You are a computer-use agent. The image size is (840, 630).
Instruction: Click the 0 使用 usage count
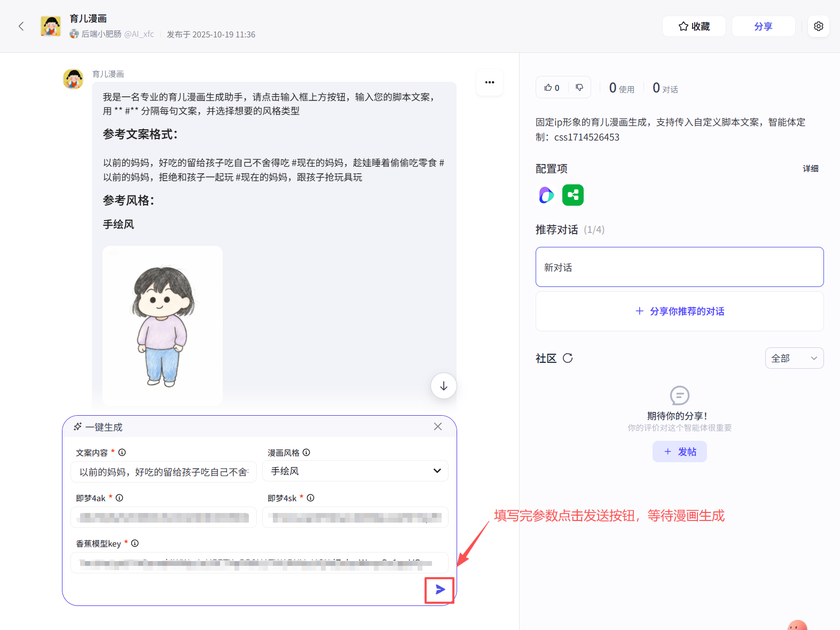(622, 88)
